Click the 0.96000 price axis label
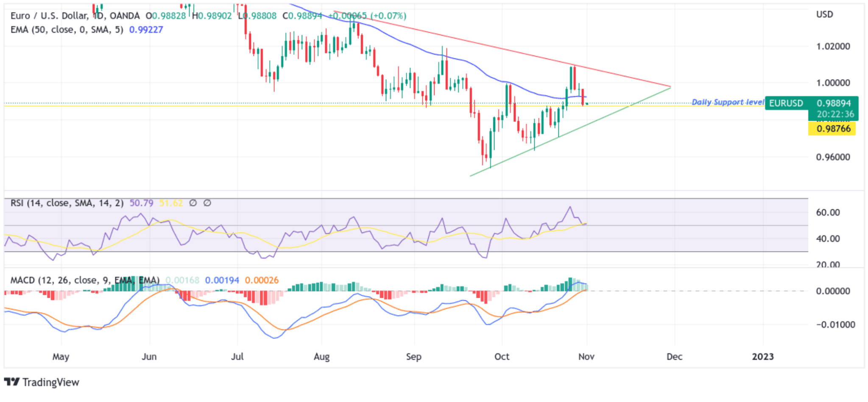Viewport: 868px width, 402px height. 833,157
